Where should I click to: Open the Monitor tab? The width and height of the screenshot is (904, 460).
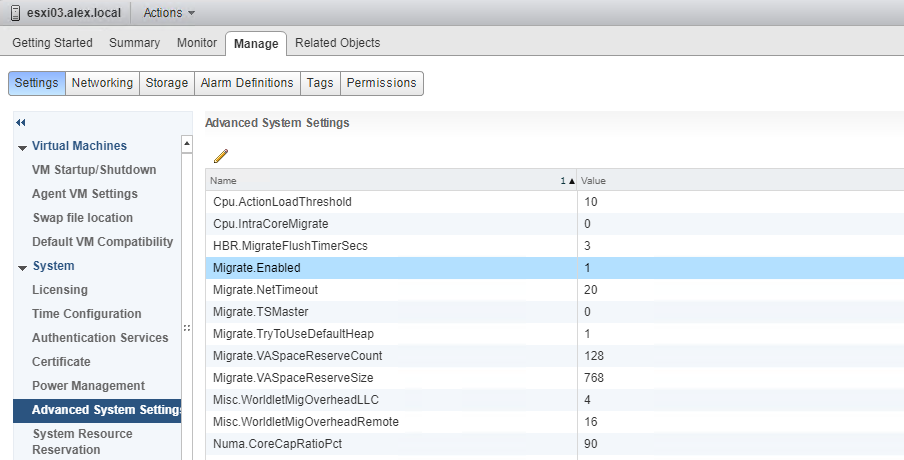click(196, 43)
